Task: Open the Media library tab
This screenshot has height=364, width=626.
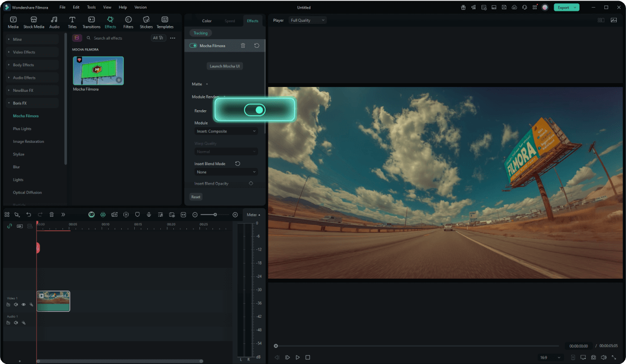Action: click(13, 22)
